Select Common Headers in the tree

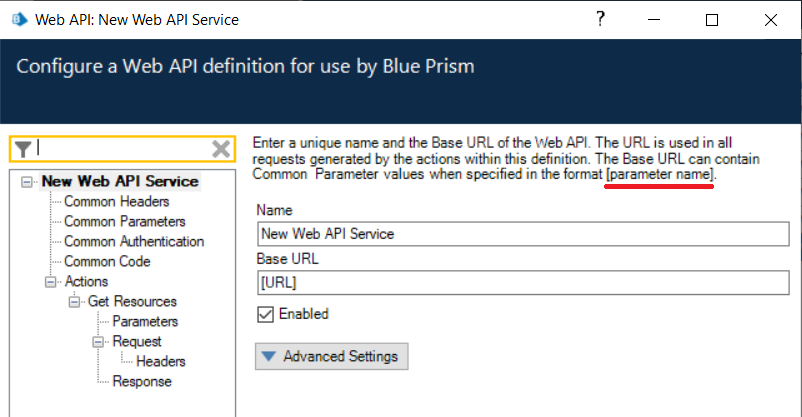pos(116,202)
